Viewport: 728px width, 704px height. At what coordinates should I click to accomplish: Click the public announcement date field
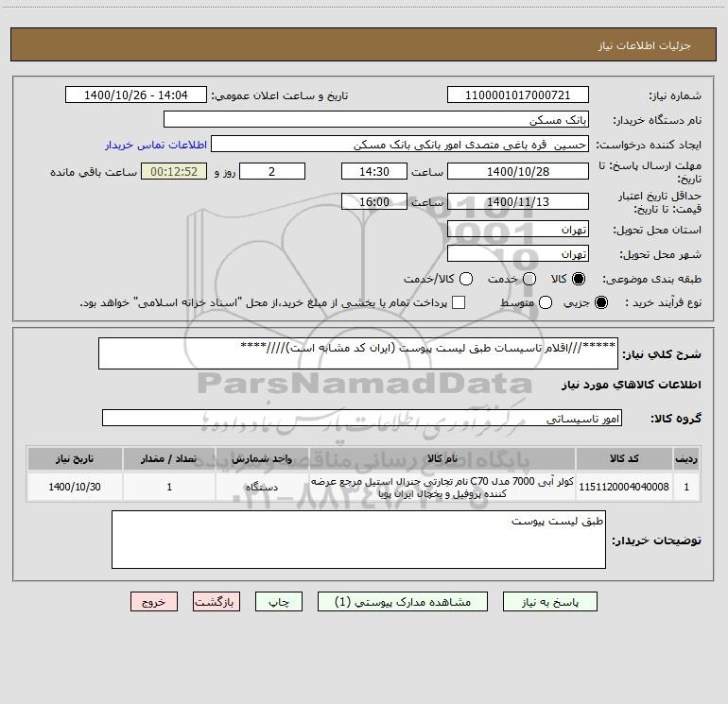(136, 94)
